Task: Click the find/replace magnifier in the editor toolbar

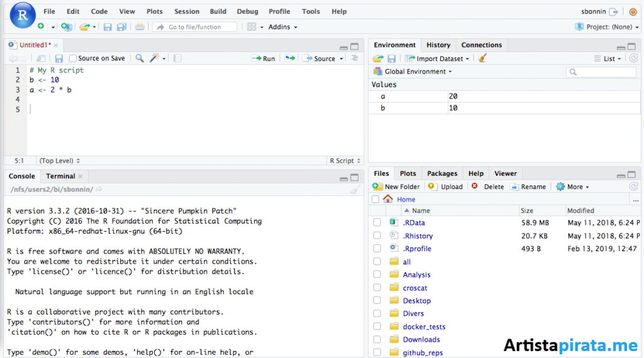Action: click(140, 58)
